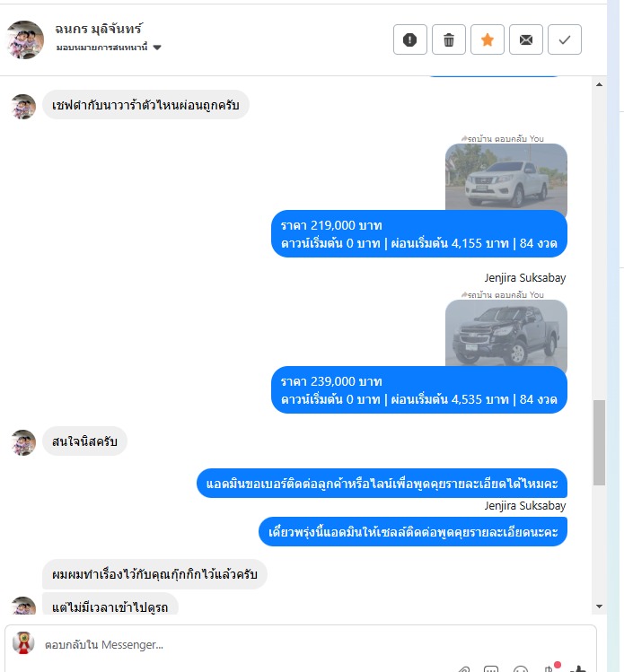Screen dimensions: 624x672
Task: Delete conversation using the trash icon
Action: point(449,39)
